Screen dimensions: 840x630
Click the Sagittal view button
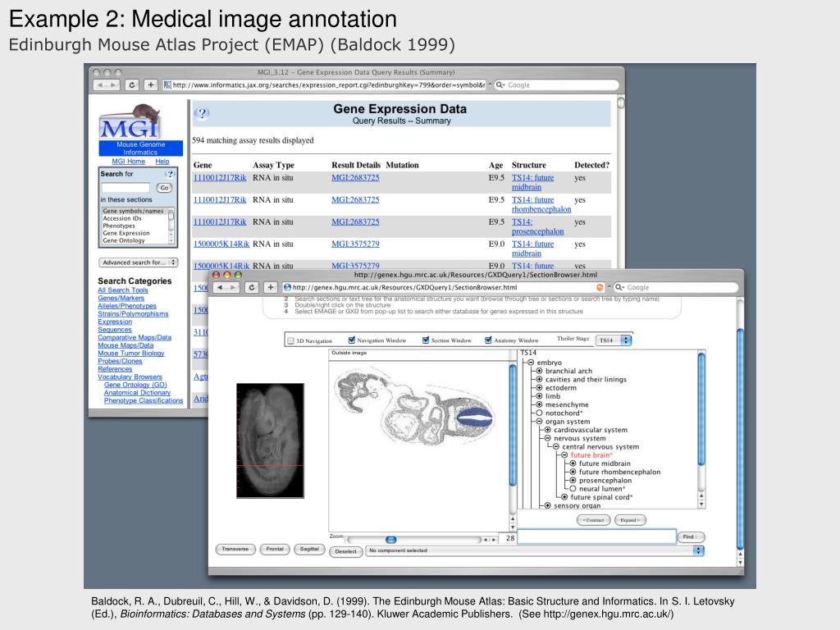[x=309, y=549]
